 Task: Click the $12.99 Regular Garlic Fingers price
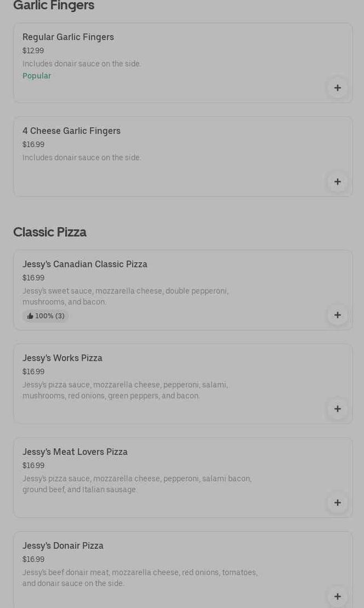[x=33, y=50]
